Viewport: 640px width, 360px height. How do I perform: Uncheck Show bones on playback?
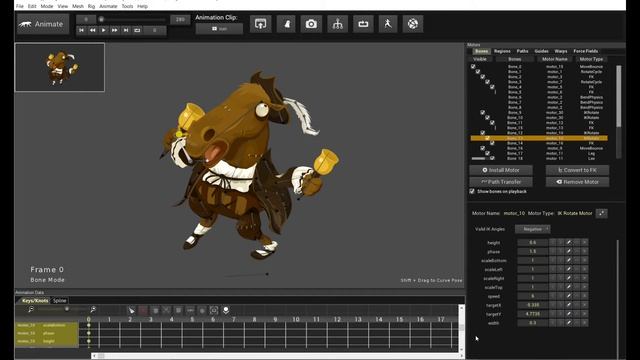(x=472, y=191)
